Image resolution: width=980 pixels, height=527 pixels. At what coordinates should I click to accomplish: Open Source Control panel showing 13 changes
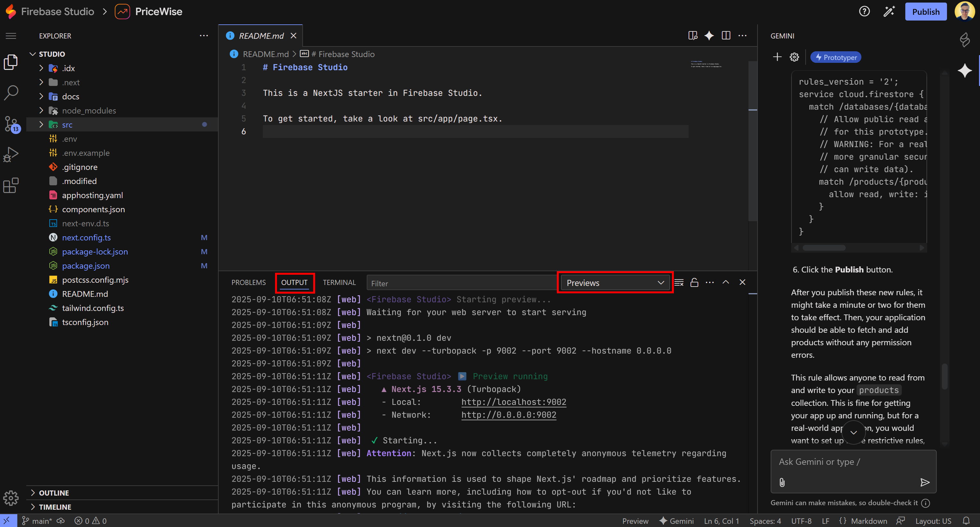point(11,124)
